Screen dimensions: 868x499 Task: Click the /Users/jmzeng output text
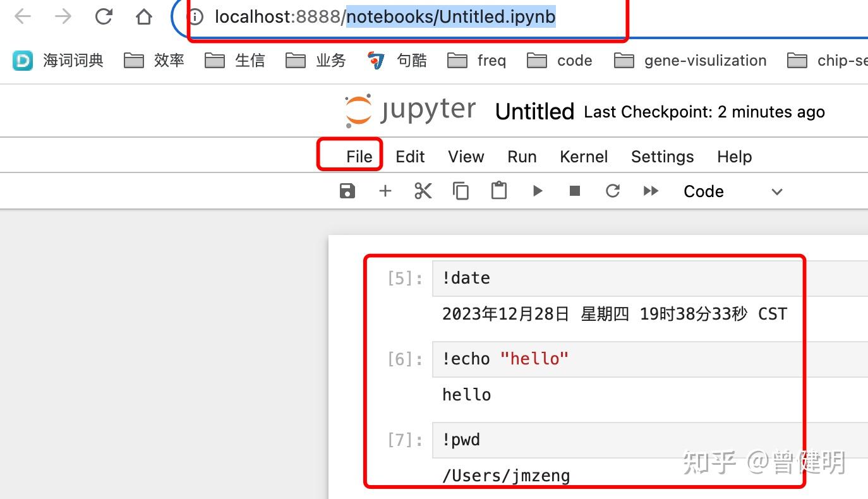[506, 476]
